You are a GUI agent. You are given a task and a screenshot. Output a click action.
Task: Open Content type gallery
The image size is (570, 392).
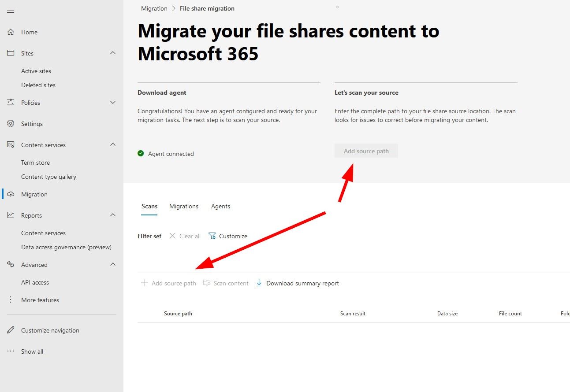tap(48, 177)
